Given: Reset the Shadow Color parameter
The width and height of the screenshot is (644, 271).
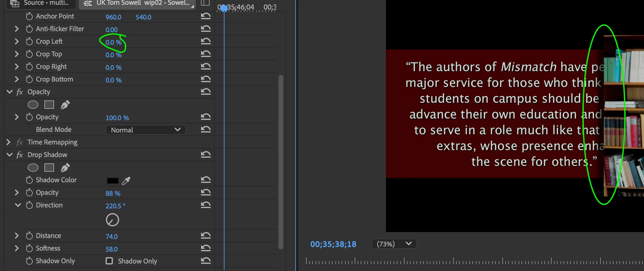Looking at the screenshot, I should point(206,180).
